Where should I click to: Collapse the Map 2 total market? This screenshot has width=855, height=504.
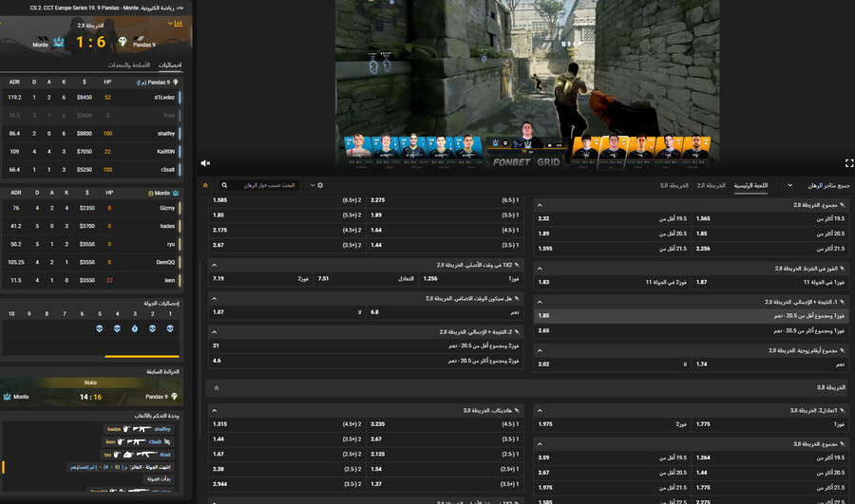pos(540,205)
